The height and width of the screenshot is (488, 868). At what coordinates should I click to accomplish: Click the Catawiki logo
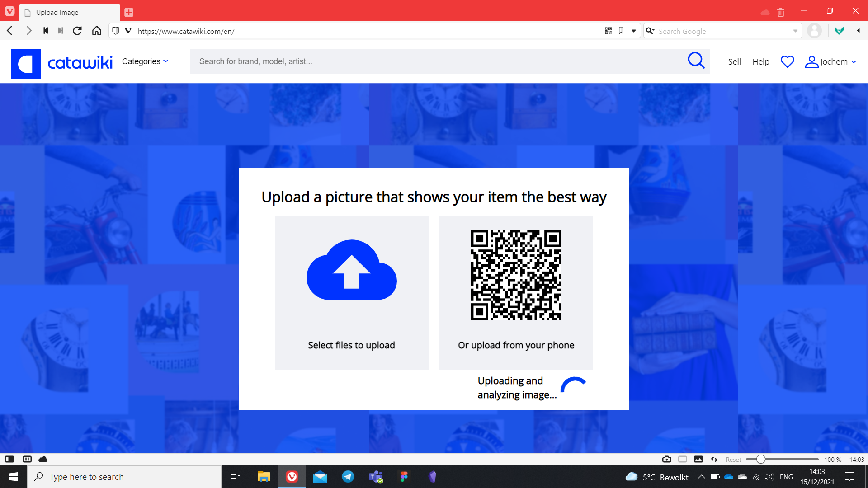62,64
